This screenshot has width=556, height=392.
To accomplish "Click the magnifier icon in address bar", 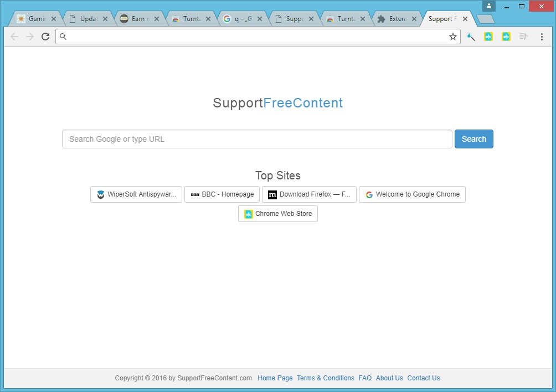I will (63, 37).
